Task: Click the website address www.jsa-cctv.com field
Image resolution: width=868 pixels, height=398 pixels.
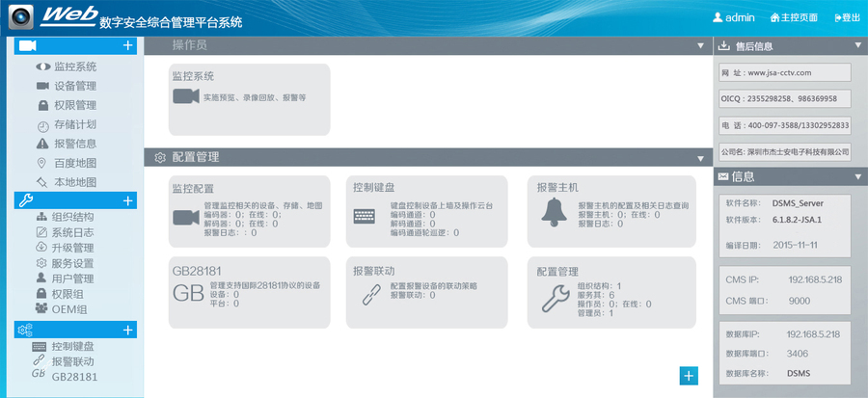Action: [x=784, y=72]
